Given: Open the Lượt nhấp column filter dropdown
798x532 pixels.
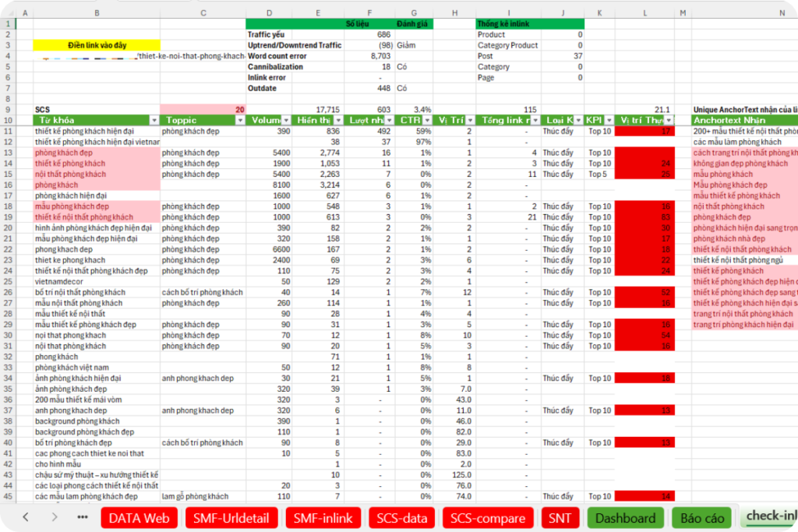Looking at the screenshot, I should tap(390, 121).
